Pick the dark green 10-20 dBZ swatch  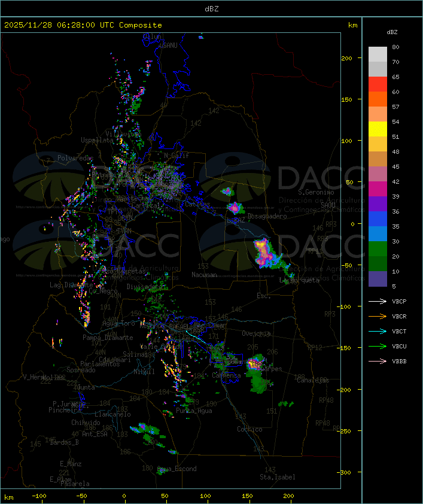[378, 263]
